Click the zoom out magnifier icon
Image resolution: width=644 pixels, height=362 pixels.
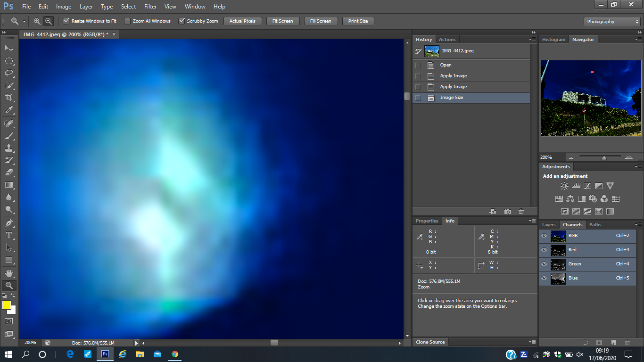coord(48,21)
